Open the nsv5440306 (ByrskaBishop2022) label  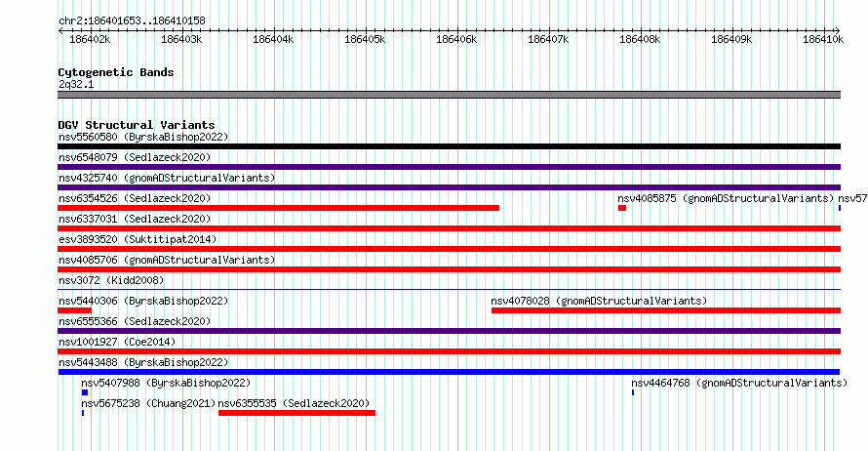click(143, 301)
